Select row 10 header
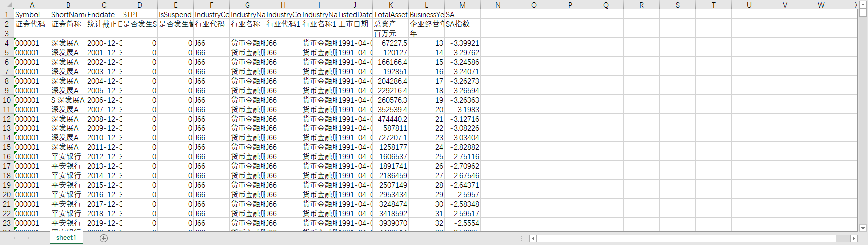Screen dimensions: 868x245 [x=7, y=100]
